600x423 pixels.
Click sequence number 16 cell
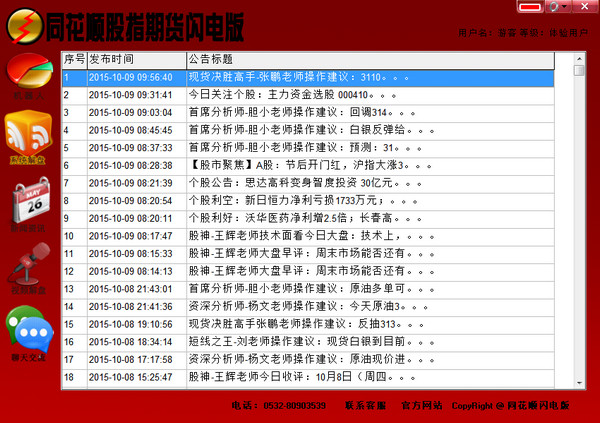(75, 342)
